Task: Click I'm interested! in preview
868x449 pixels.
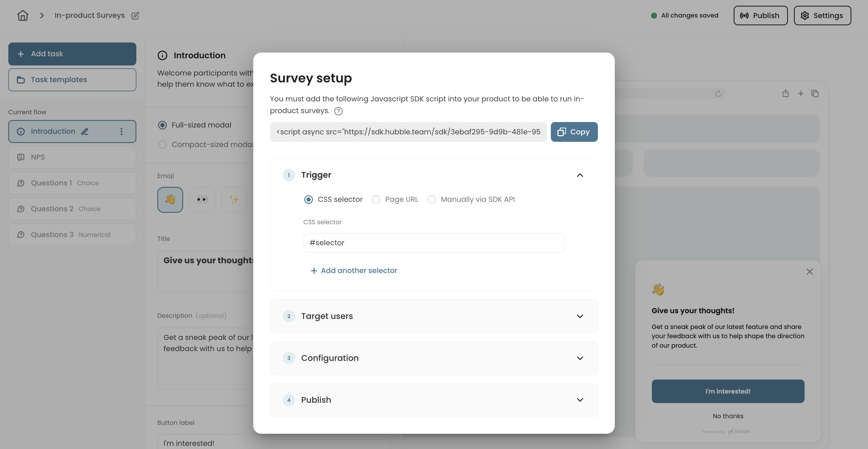Action: pyautogui.click(x=728, y=391)
